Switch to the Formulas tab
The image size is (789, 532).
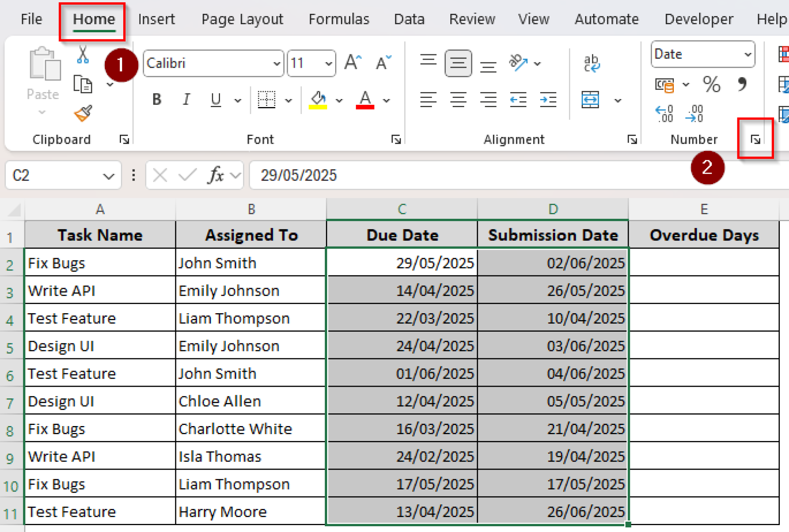[x=339, y=19]
